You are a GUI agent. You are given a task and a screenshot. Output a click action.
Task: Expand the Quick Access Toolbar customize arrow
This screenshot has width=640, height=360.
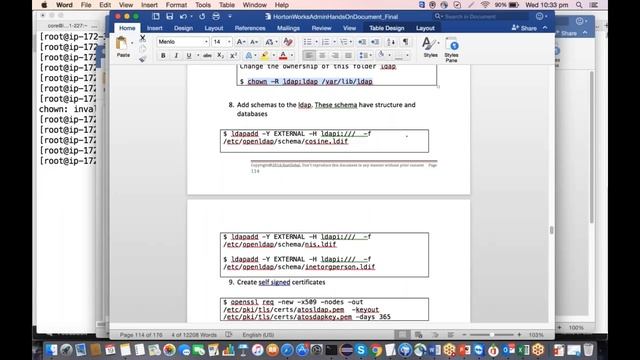coord(230,16)
